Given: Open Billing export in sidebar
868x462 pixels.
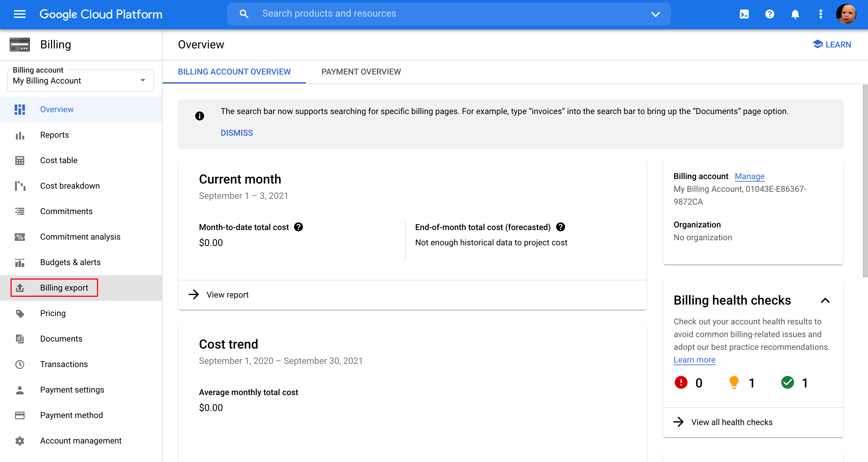Looking at the screenshot, I should pyautogui.click(x=64, y=288).
